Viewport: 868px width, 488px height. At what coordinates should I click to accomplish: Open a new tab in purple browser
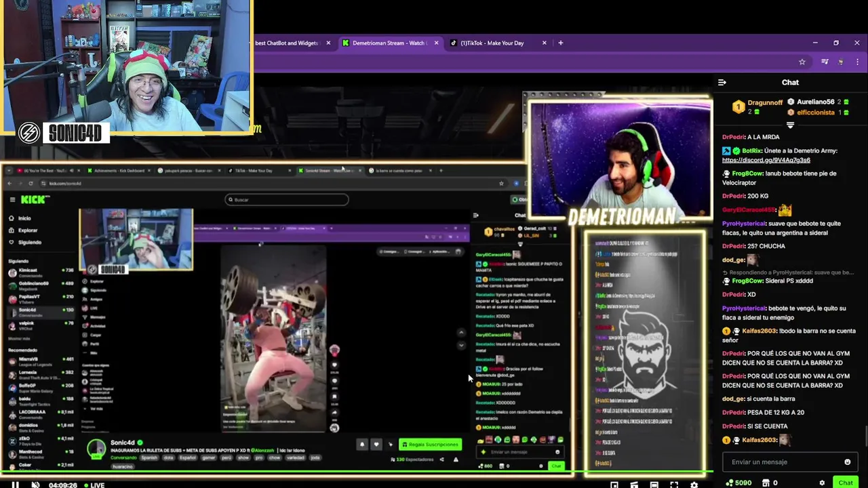click(x=560, y=43)
